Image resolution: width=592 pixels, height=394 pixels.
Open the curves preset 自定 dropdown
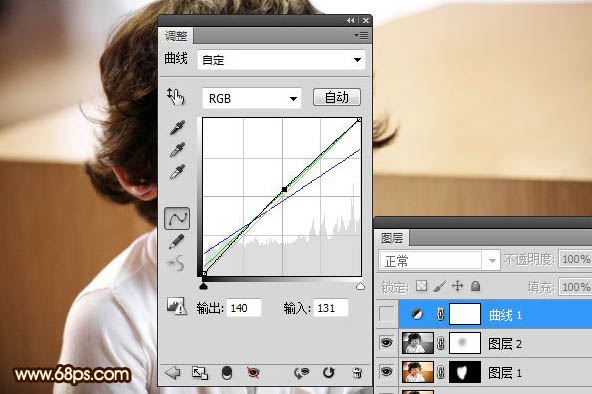pos(281,60)
